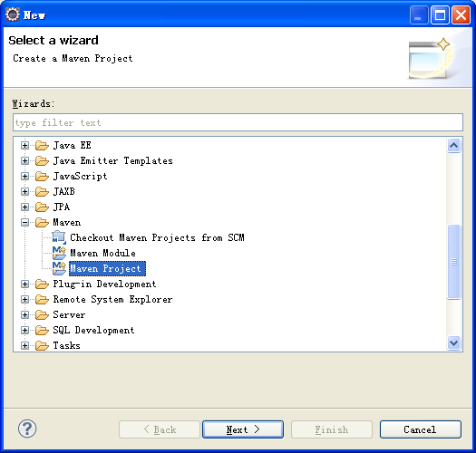Click the JPA folder icon
This screenshot has width=476, height=453.
coord(42,207)
